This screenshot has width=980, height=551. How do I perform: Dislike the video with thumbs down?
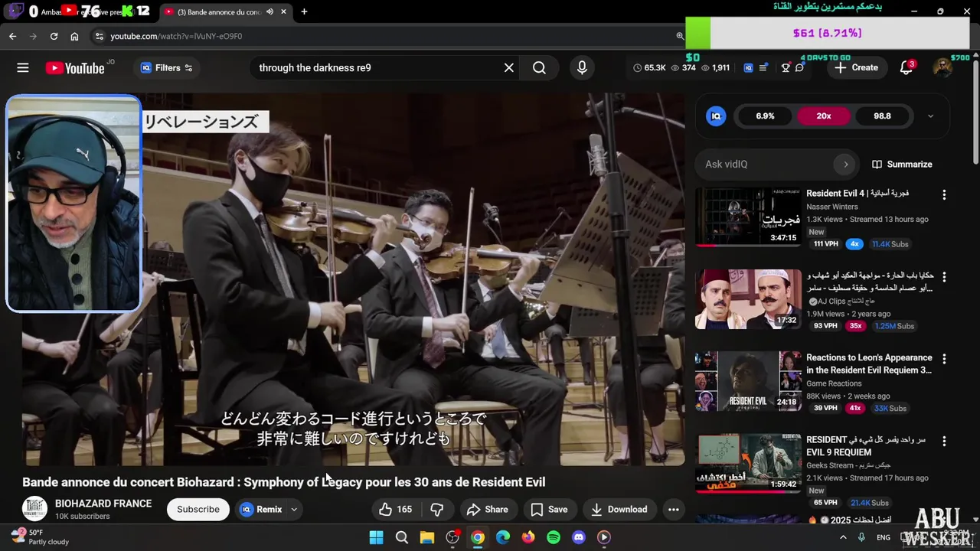click(x=437, y=510)
